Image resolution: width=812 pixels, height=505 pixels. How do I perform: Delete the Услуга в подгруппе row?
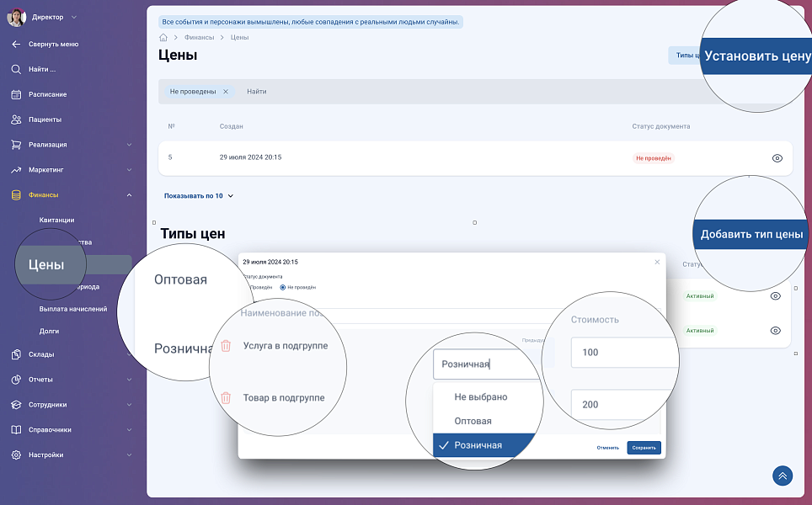(x=226, y=346)
